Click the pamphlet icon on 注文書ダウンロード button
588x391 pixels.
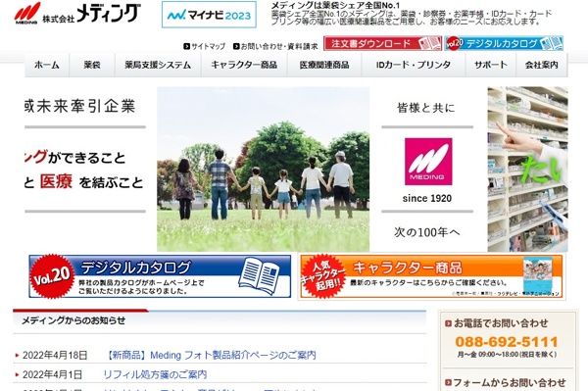tap(430, 43)
